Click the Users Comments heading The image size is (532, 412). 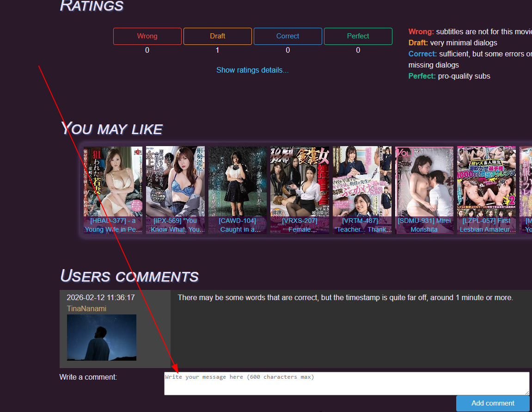[129, 276]
